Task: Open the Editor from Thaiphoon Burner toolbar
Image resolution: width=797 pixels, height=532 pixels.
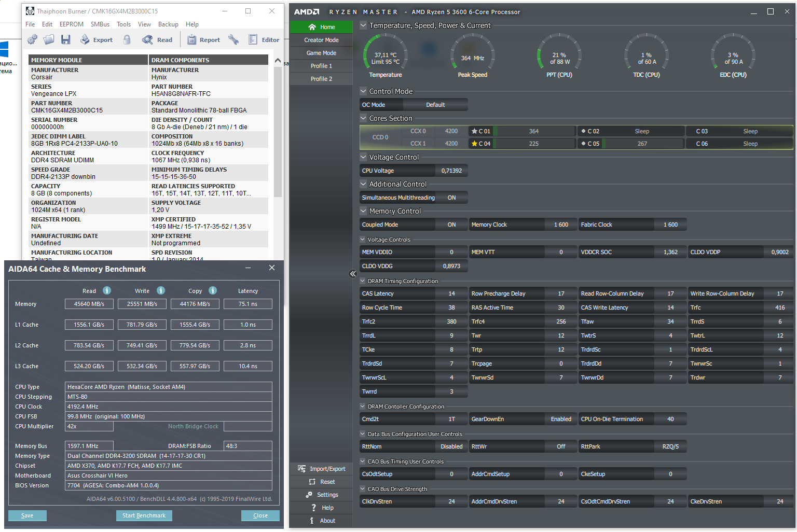Action: tap(264, 39)
